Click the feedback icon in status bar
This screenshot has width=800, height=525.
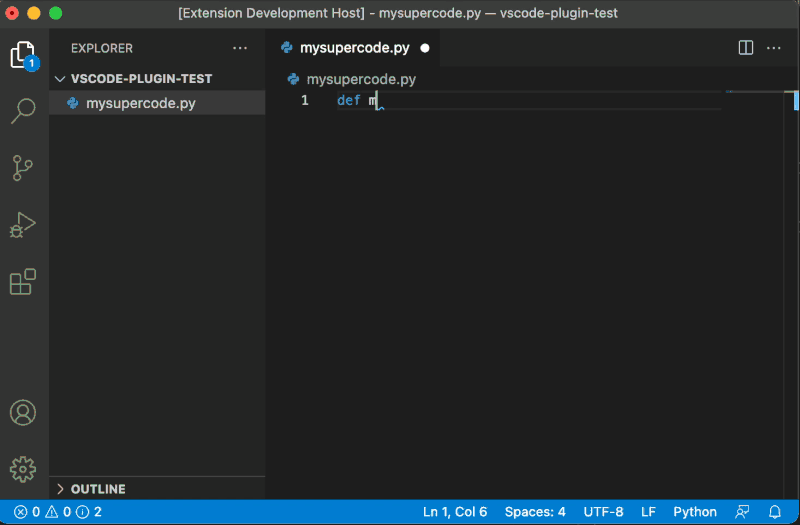(x=742, y=512)
